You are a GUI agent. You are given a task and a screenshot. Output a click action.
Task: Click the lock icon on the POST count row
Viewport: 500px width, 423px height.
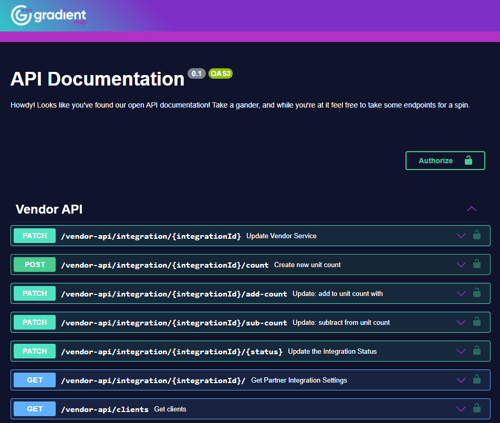[477, 264]
